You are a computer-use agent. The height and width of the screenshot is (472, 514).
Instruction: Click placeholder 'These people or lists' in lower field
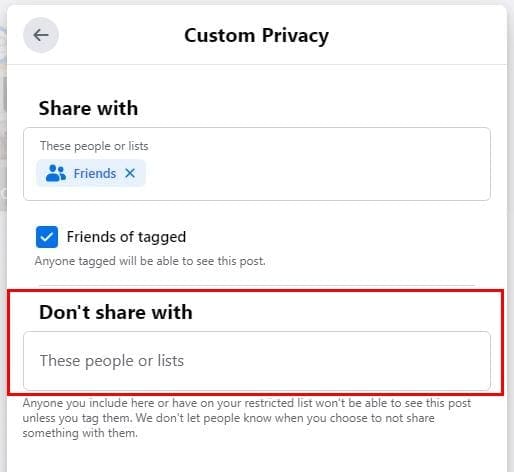click(112, 361)
